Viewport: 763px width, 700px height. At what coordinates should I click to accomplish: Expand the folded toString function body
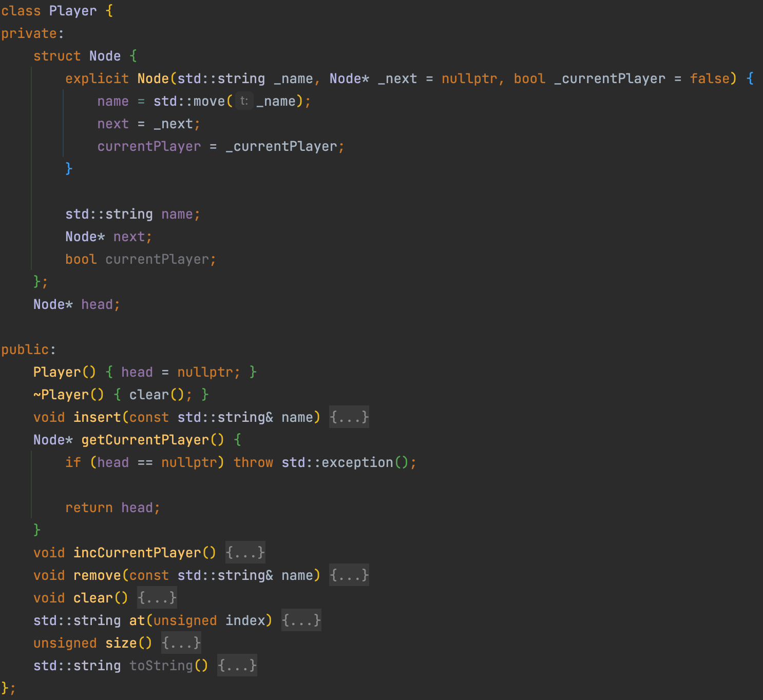(x=237, y=665)
